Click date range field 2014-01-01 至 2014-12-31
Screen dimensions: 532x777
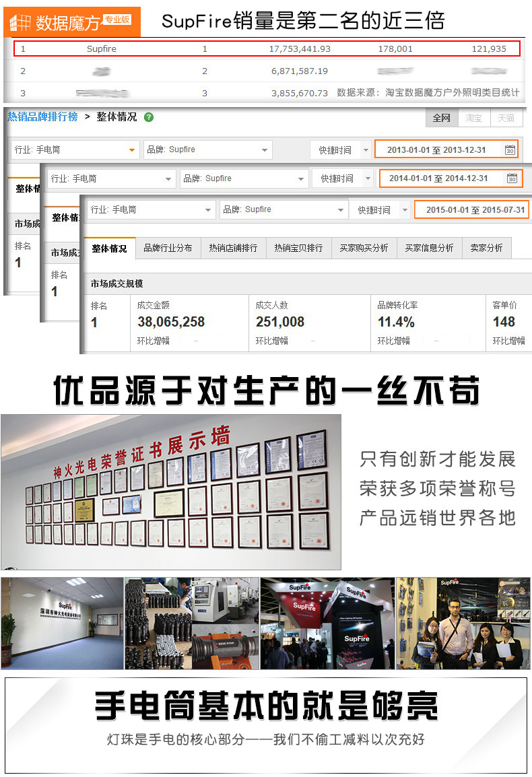[451, 178]
